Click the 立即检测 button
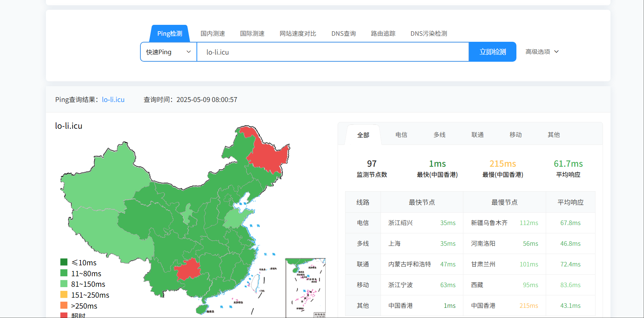The image size is (644, 318). pos(492,52)
